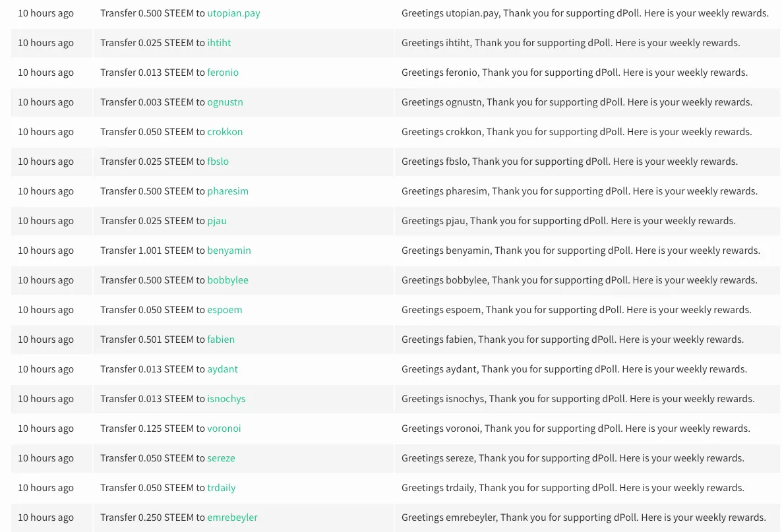
Task: Click the memo 'Greetings isnochys, Thank you...'
Action: click(x=578, y=399)
